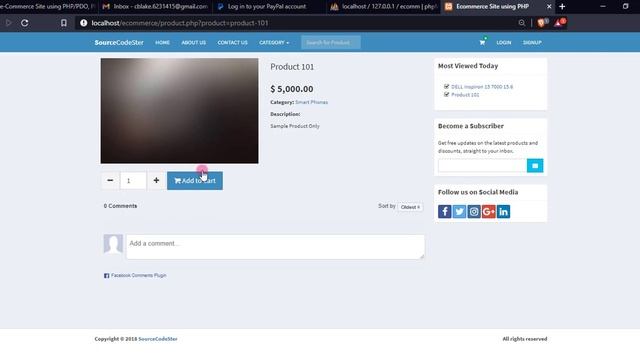Screen dimensions: 640x360
Task: Click the commenter avatar placeholder
Action: [x=113, y=244]
